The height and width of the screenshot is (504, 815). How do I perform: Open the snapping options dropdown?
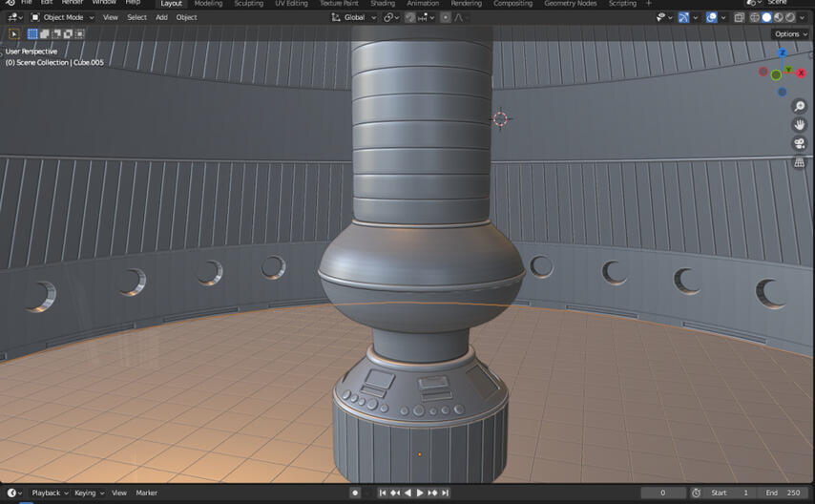426,18
